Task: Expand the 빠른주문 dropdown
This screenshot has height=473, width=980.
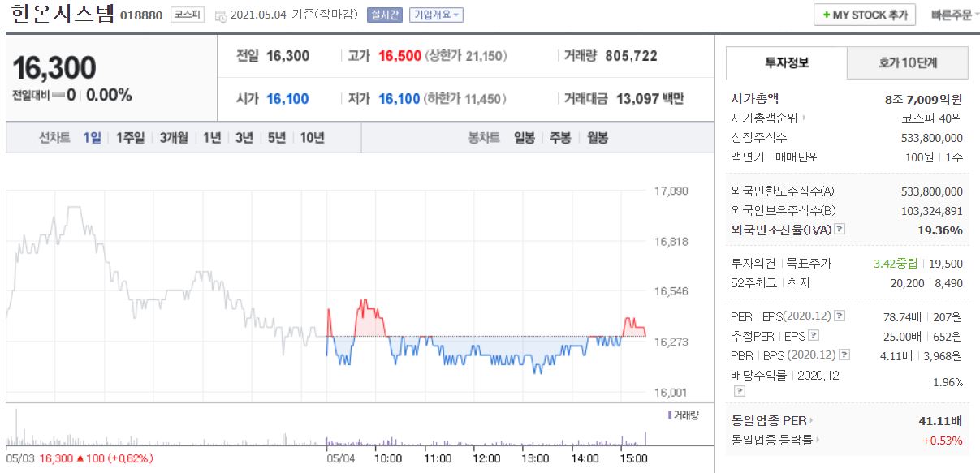Action: pos(954,15)
